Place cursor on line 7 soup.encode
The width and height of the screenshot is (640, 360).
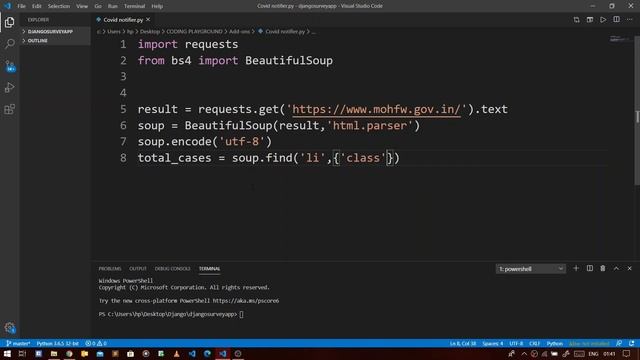[204, 142]
